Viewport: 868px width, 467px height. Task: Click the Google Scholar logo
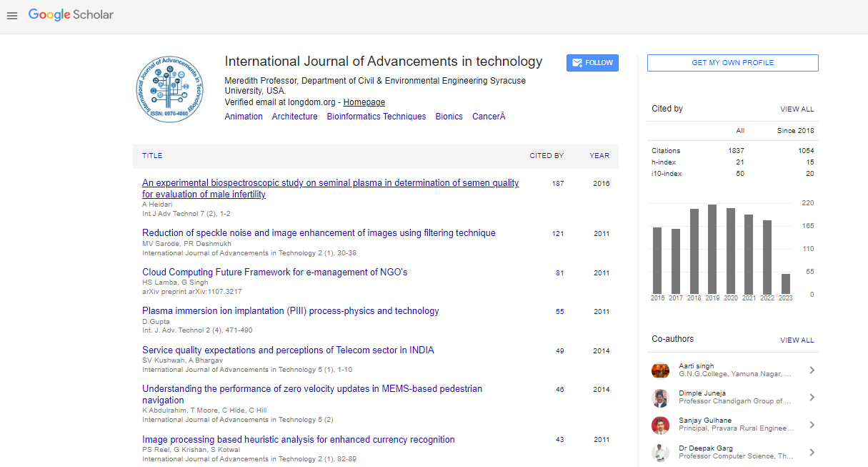(71, 15)
